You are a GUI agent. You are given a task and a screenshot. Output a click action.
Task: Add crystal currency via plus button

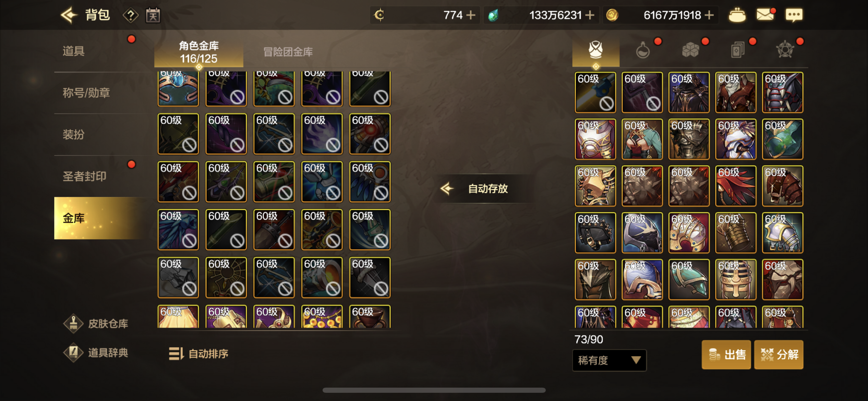590,15
